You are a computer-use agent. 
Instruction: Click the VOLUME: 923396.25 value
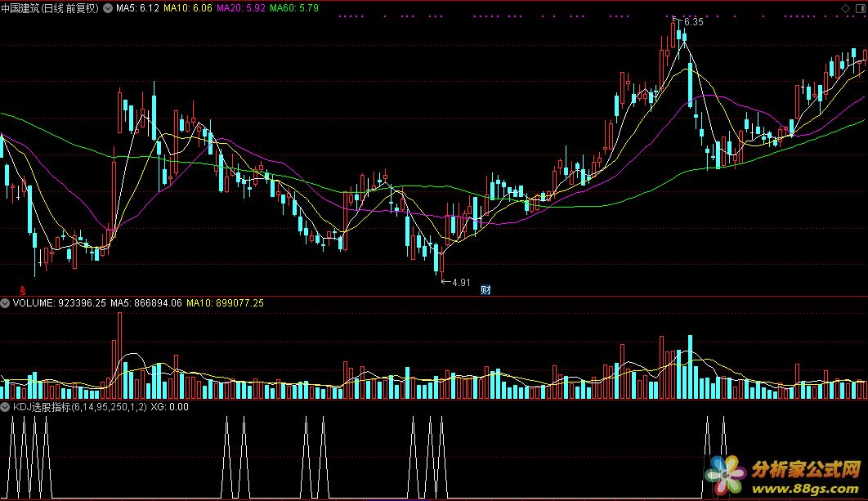coord(59,303)
